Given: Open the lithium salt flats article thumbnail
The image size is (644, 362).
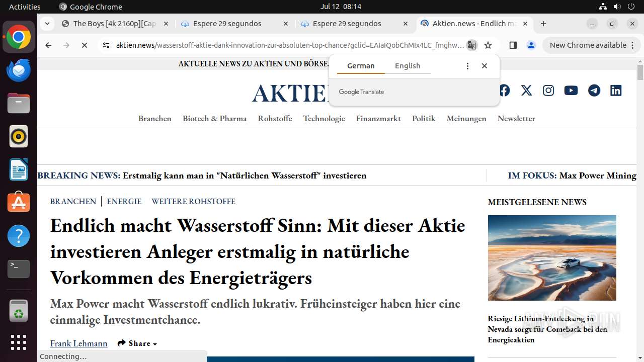Looking at the screenshot, I should tap(552, 258).
